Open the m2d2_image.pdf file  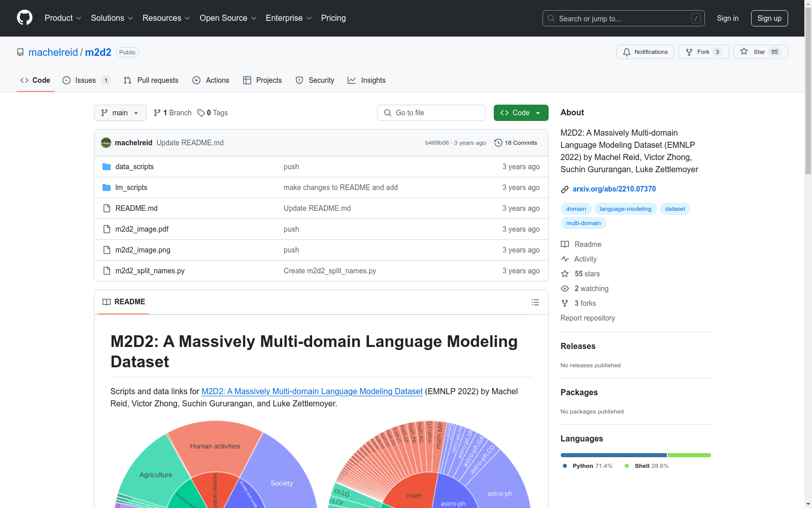[142, 229]
